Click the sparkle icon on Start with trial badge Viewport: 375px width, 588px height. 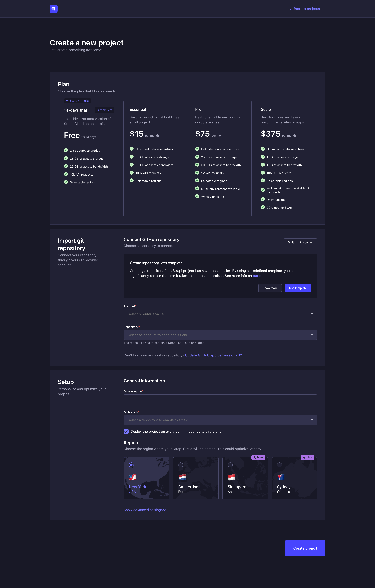[67, 100]
